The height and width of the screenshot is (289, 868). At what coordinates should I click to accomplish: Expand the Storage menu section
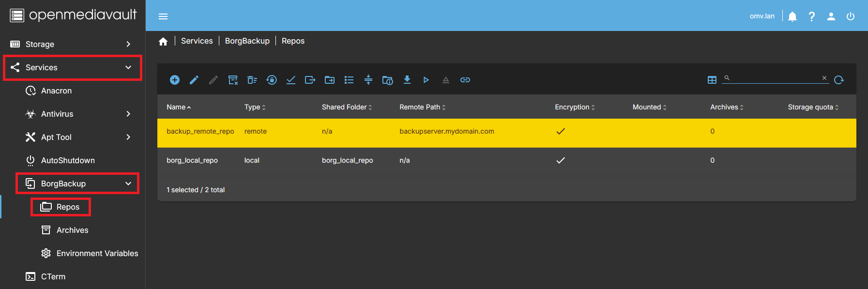[73, 44]
